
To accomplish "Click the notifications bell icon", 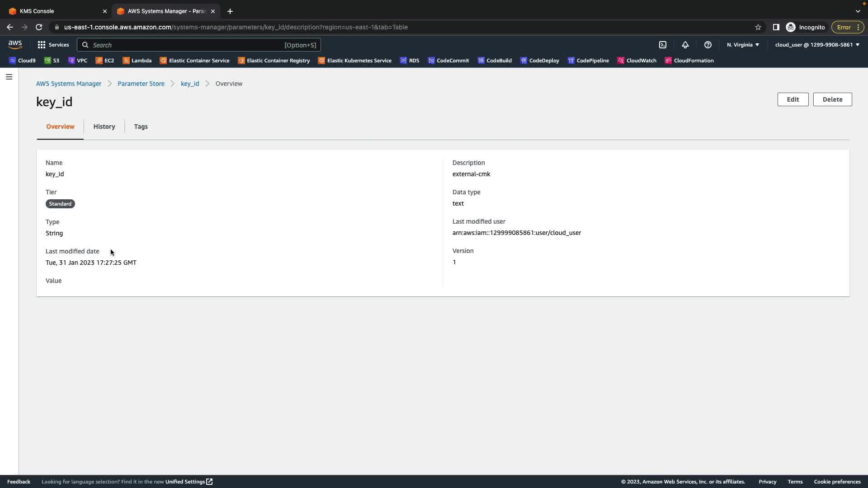I will pyautogui.click(x=685, y=45).
